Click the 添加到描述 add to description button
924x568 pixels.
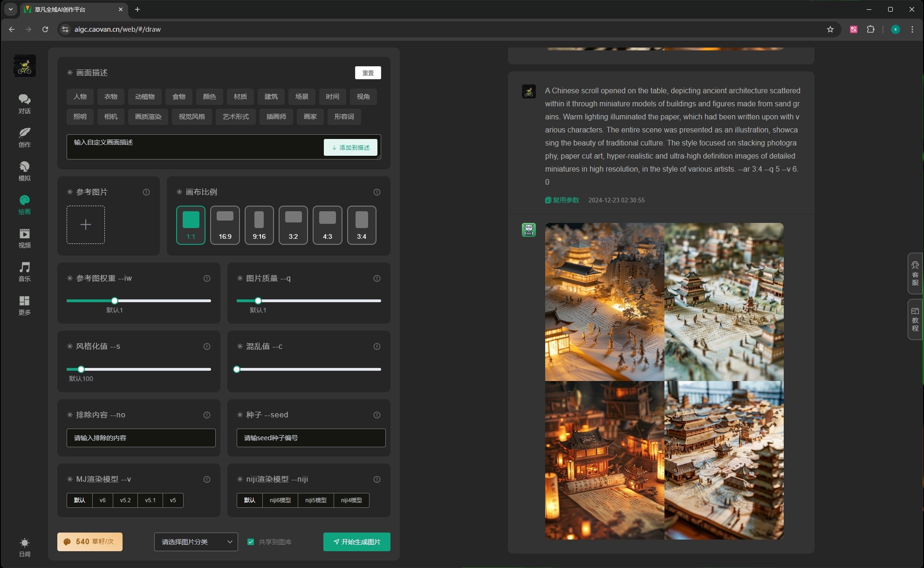(350, 147)
